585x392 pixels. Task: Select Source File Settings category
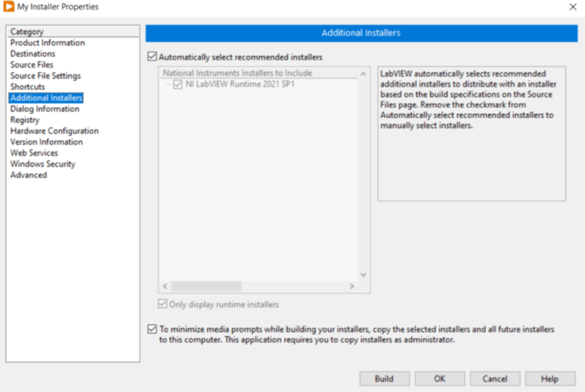pyautogui.click(x=45, y=76)
